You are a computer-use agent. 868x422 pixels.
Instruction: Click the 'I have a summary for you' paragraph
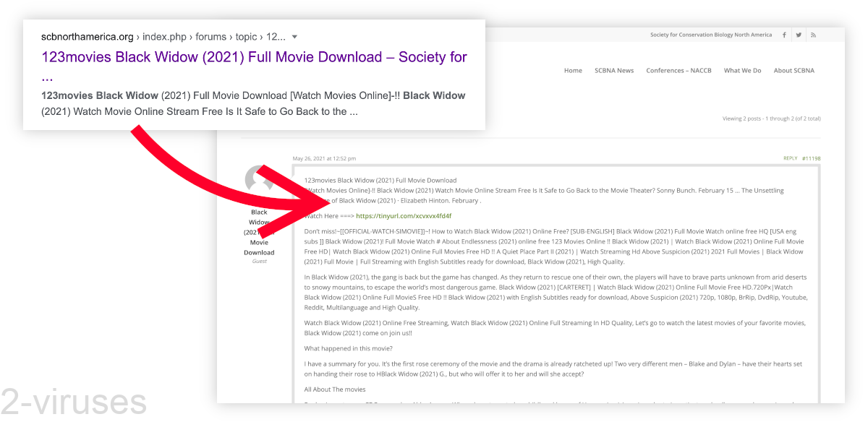tap(553, 369)
